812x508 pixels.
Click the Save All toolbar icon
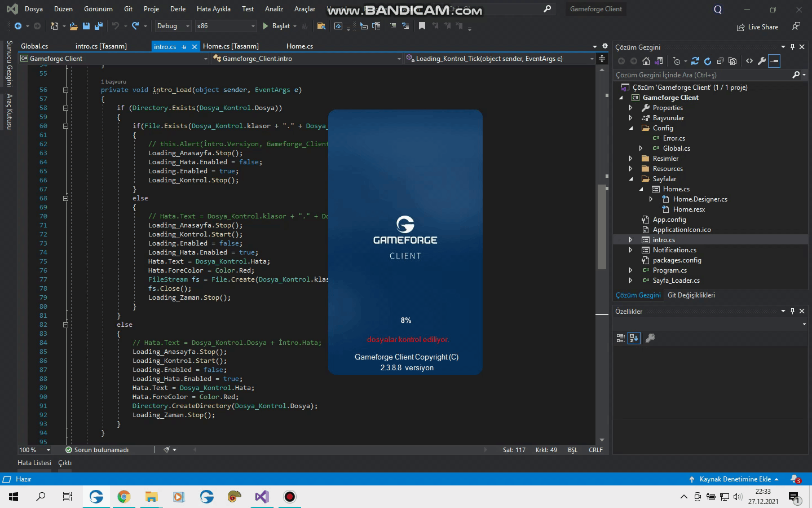(x=99, y=26)
